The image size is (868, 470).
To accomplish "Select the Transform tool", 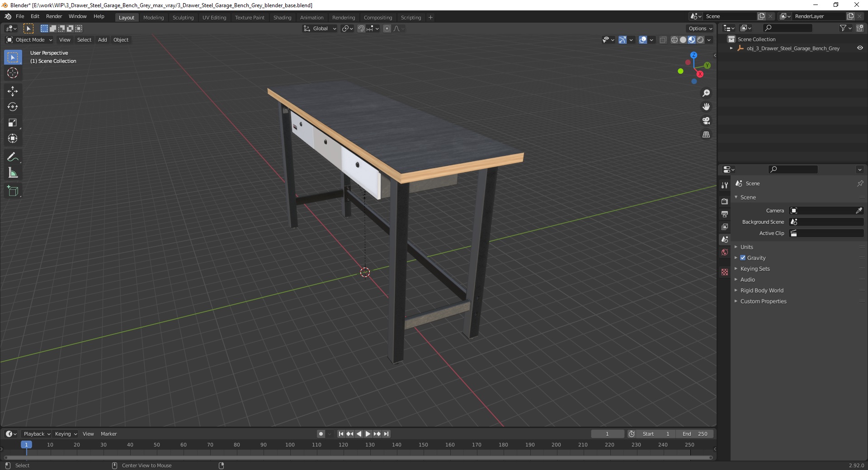I will [13, 138].
